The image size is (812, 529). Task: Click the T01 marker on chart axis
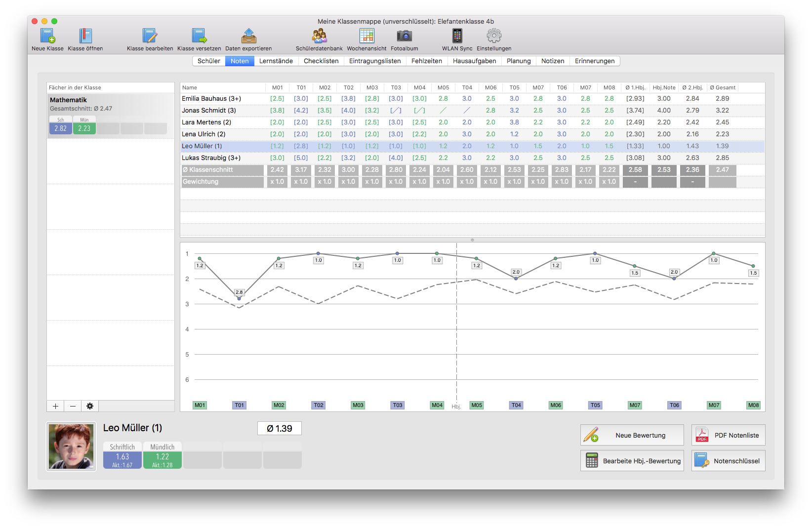pyautogui.click(x=239, y=405)
